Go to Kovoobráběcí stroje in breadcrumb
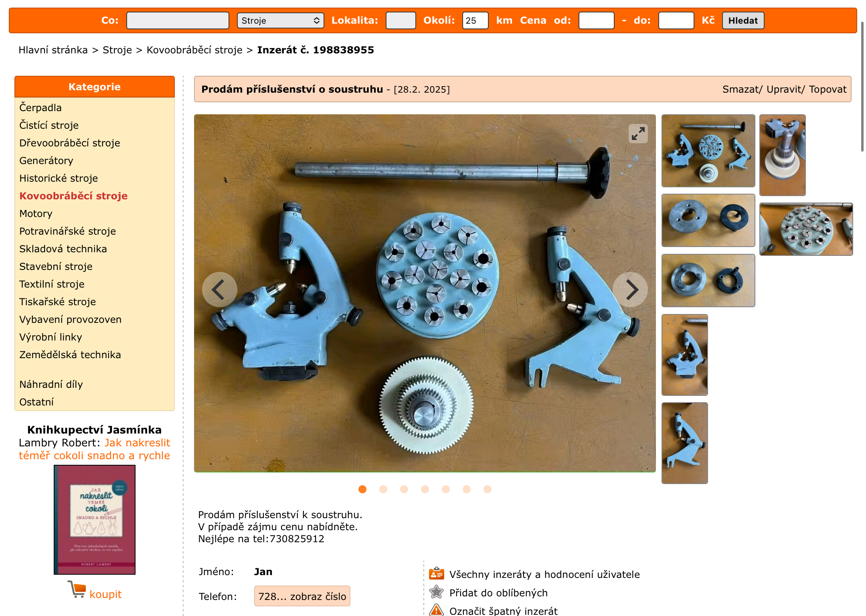 (194, 50)
